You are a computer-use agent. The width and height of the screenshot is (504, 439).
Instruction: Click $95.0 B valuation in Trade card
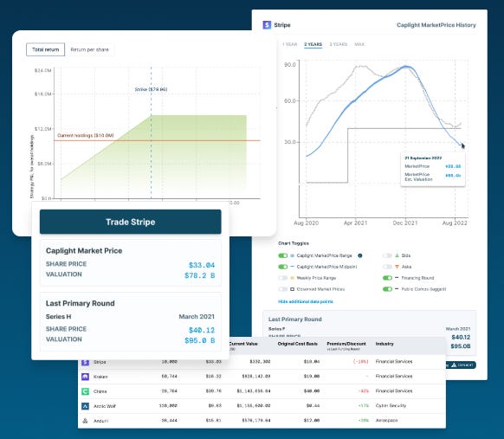tap(199, 340)
